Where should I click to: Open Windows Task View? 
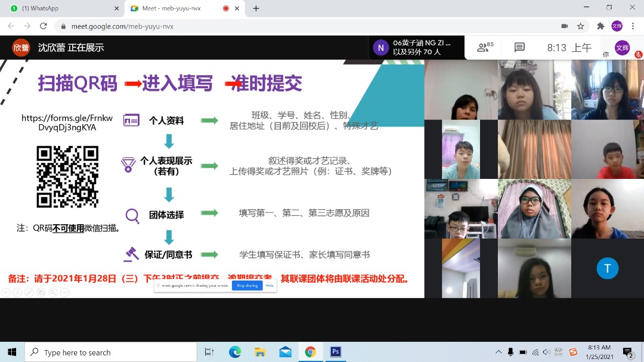209,352
